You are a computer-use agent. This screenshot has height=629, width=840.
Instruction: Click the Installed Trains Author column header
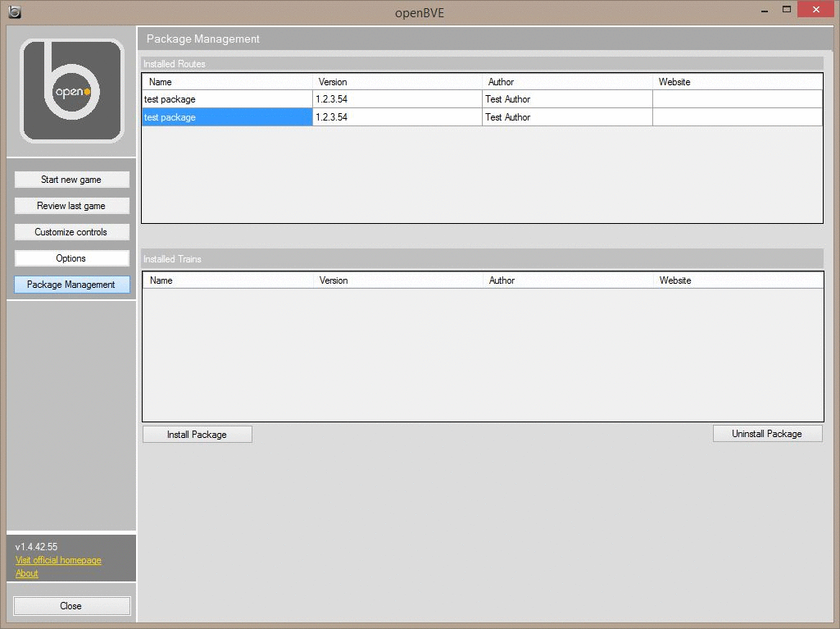(568, 280)
